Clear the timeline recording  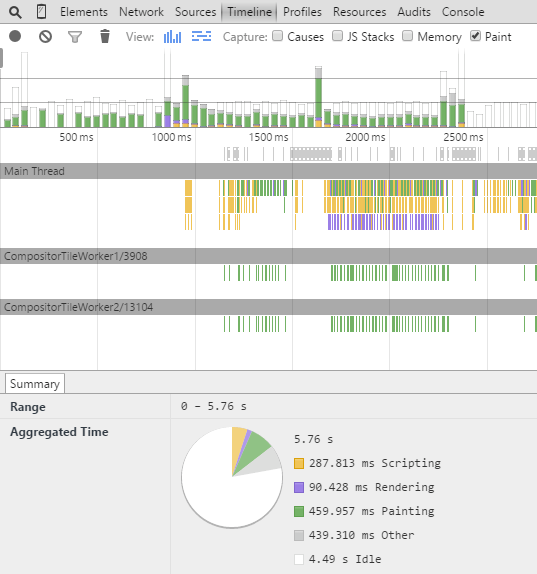45,37
